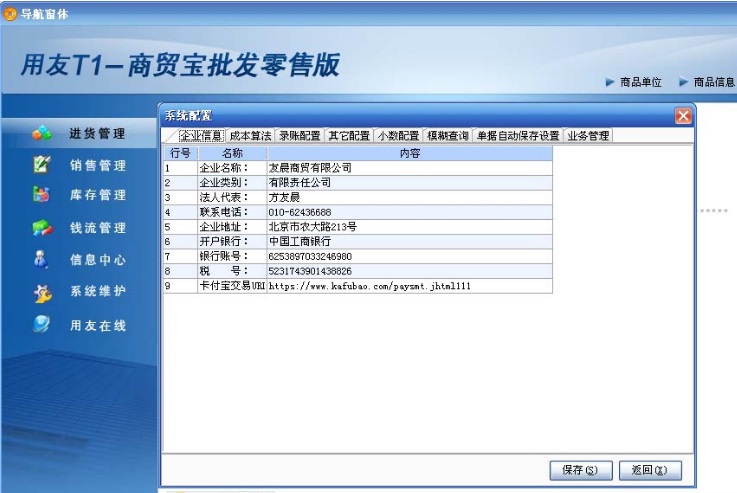Switch to the 小数配置 tab

click(x=399, y=136)
